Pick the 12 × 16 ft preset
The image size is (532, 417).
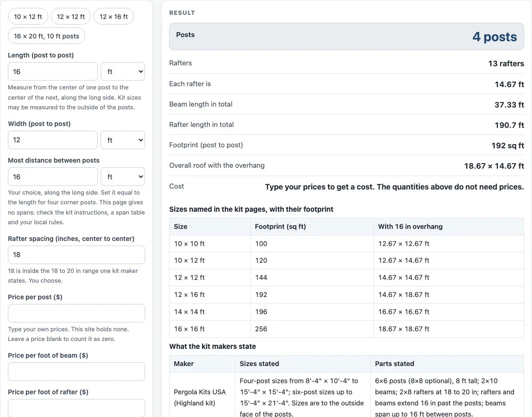click(114, 17)
